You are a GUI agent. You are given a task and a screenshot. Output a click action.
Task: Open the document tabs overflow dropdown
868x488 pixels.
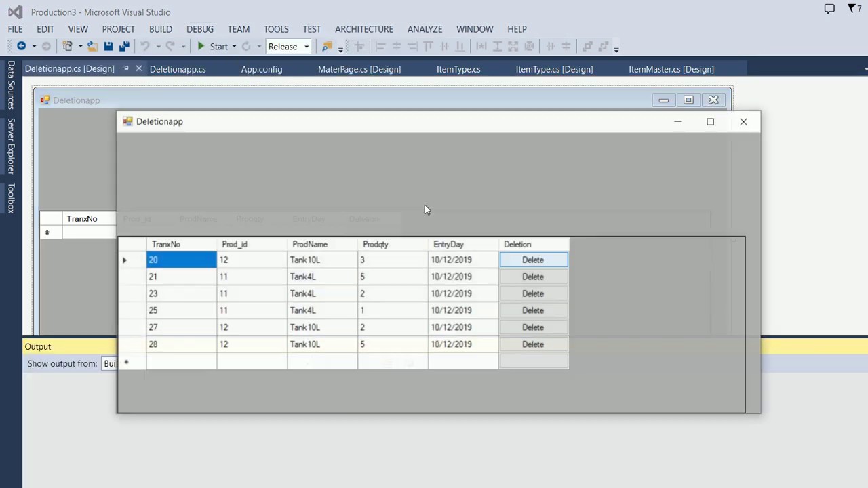tap(865, 69)
